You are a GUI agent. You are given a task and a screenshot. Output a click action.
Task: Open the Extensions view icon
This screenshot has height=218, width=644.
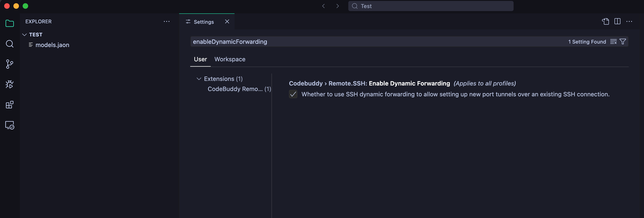(x=9, y=105)
